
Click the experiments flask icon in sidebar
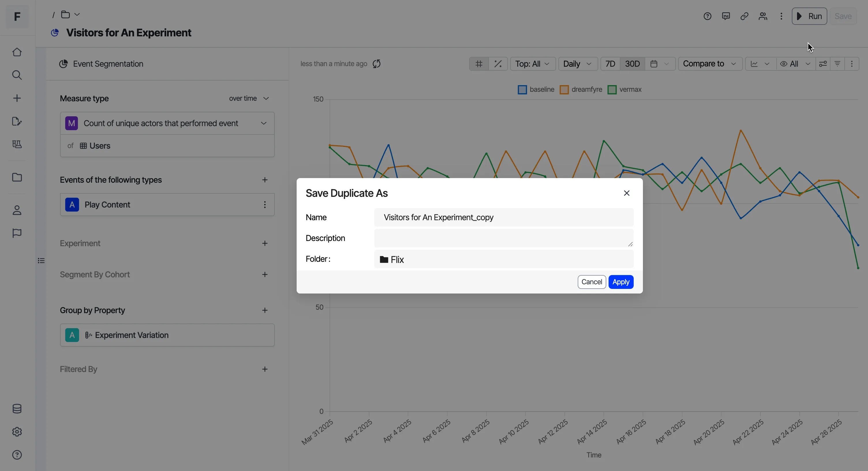17,144
